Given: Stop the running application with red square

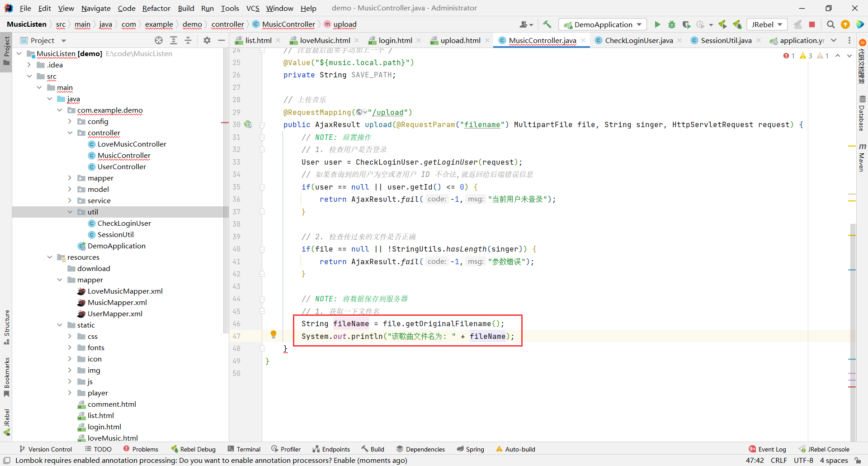Looking at the screenshot, I should click(x=812, y=24).
